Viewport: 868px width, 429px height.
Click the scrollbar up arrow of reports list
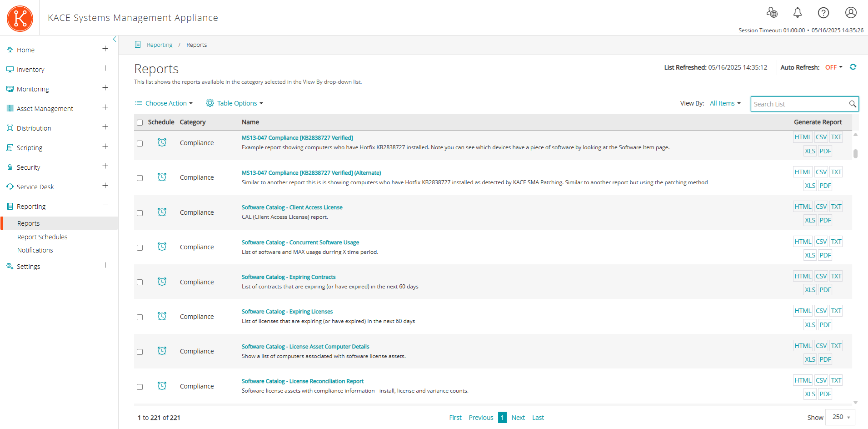click(x=855, y=135)
